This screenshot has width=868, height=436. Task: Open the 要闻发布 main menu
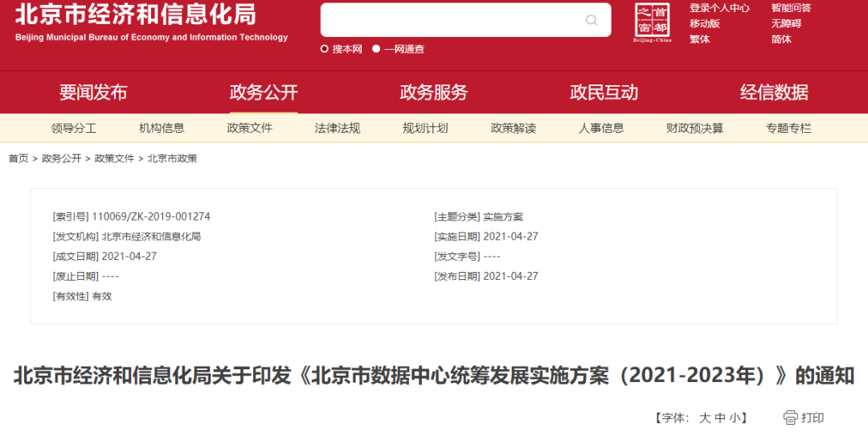[x=93, y=92]
